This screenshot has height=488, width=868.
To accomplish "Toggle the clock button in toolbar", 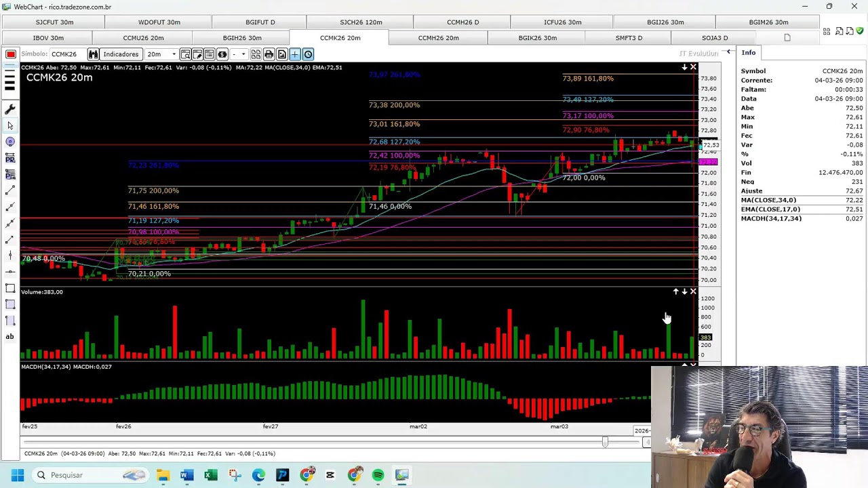I will click(x=308, y=54).
